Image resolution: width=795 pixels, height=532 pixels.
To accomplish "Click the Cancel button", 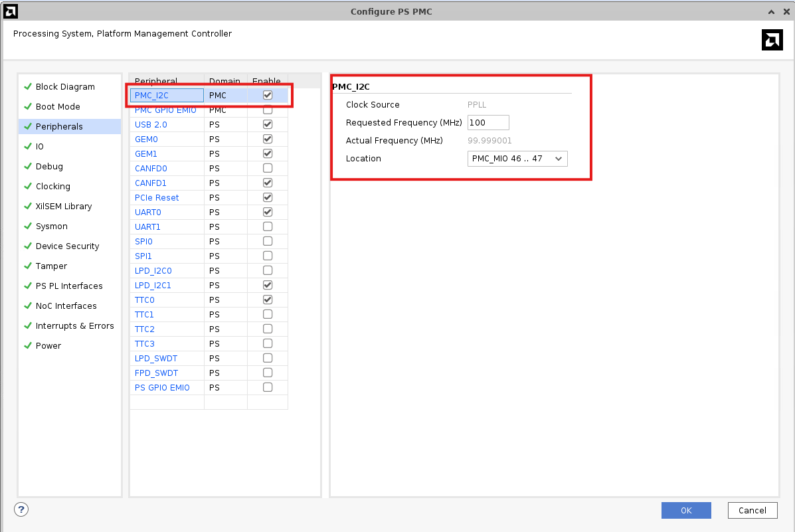I will tap(752, 510).
